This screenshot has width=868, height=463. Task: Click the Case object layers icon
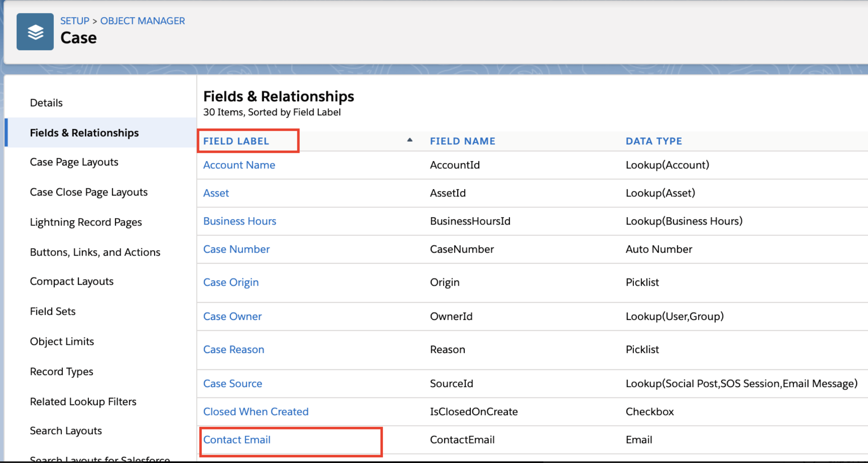[x=35, y=31]
